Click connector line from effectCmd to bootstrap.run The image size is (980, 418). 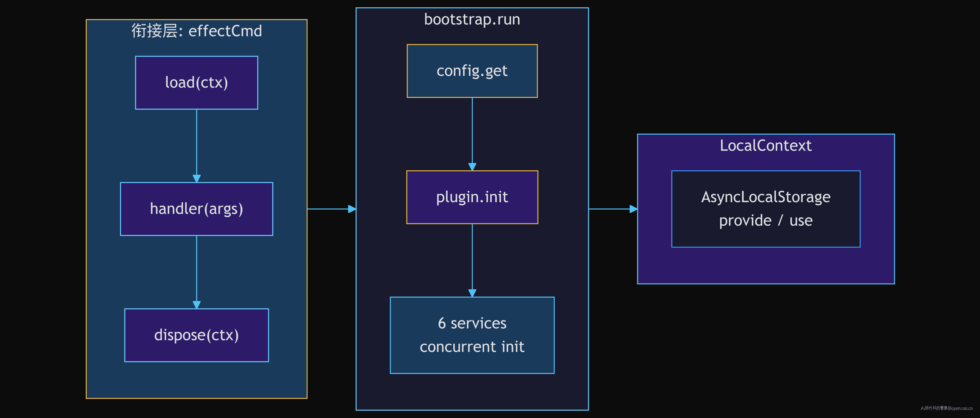pos(328,209)
